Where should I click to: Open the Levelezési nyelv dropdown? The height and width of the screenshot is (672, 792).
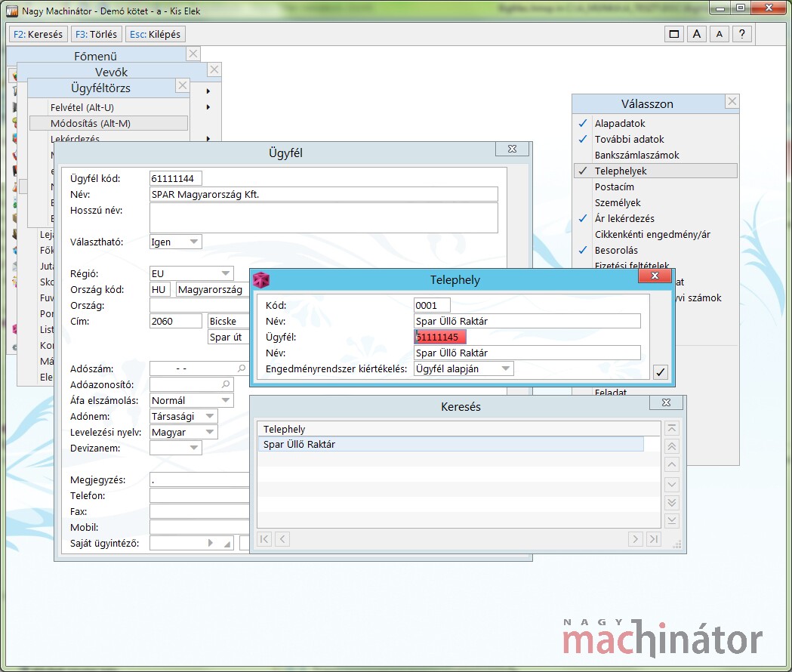pos(184,432)
